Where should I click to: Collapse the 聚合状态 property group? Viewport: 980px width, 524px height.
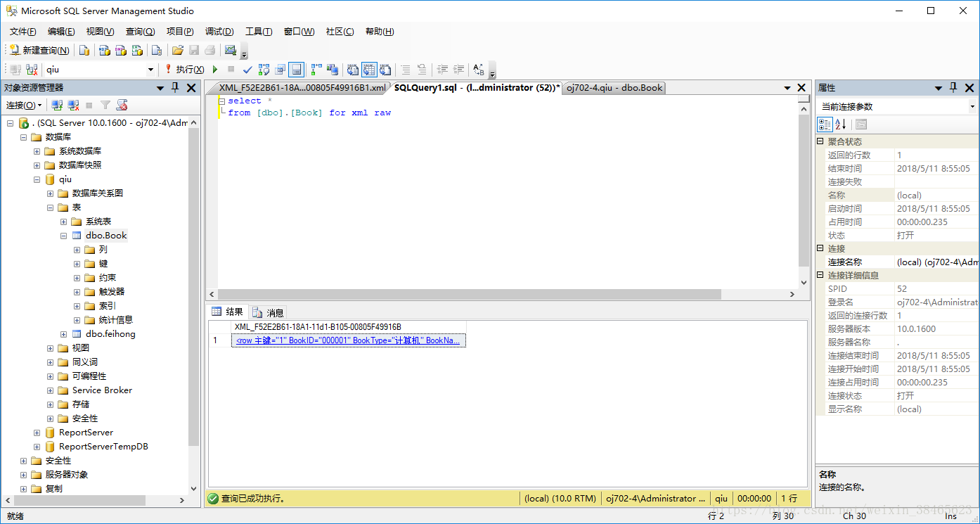click(820, 141)
